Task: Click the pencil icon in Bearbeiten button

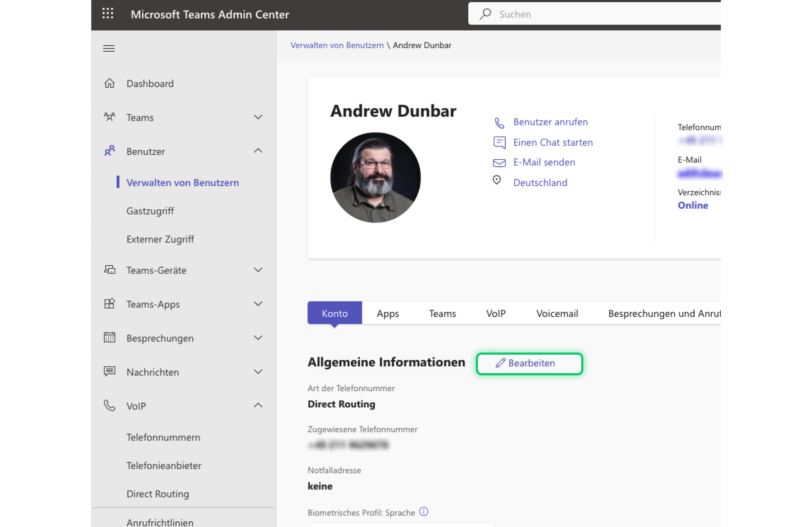Action: tap(500, 363)
